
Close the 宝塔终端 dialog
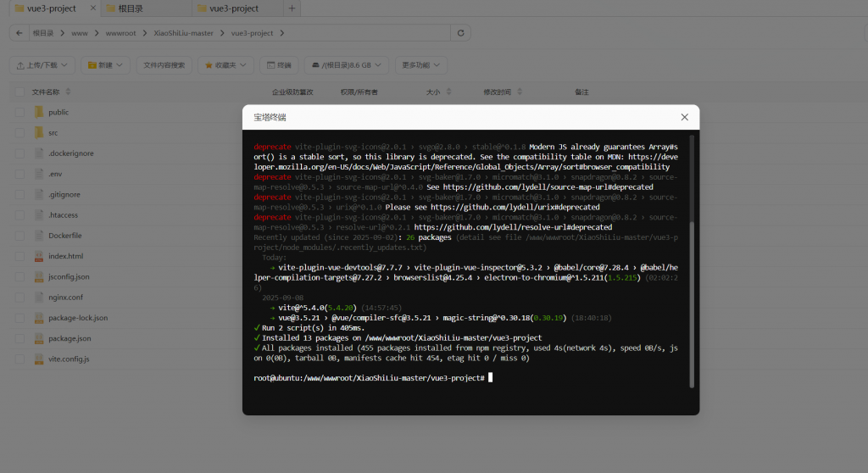[x=684, y=117]
